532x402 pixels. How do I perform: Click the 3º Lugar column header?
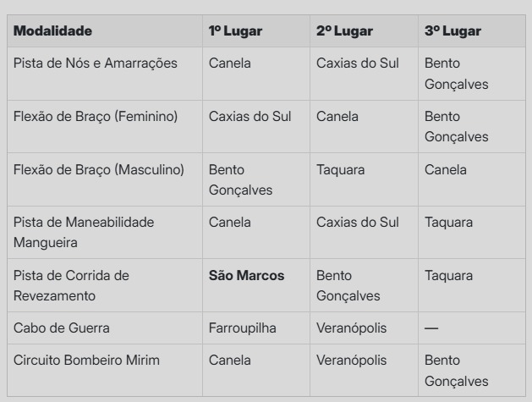(452, 31)
